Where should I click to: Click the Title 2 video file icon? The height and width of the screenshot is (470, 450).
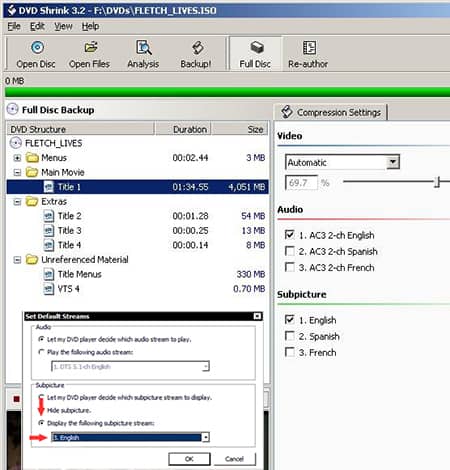click(49, 216)
